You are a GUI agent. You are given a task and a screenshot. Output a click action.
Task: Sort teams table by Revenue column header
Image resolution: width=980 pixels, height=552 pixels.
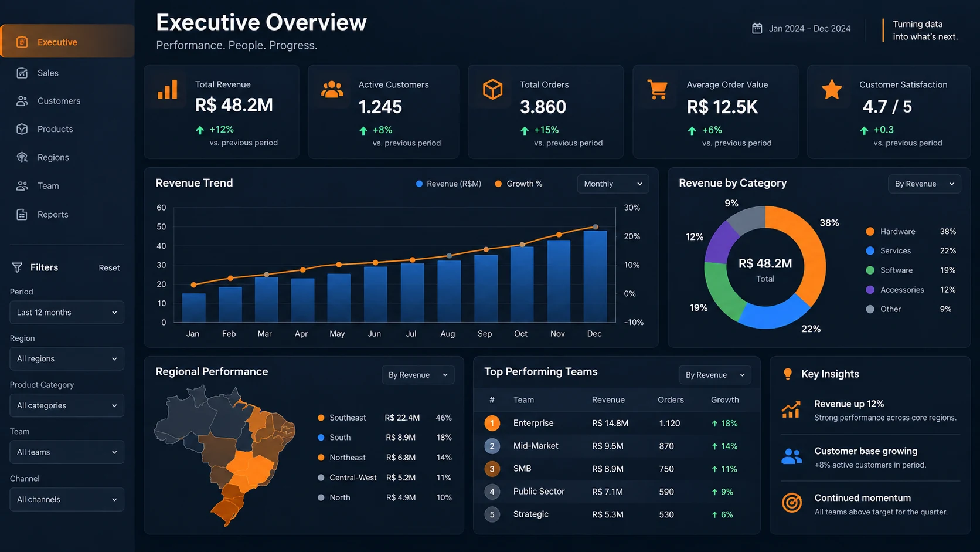click(608, 399)
